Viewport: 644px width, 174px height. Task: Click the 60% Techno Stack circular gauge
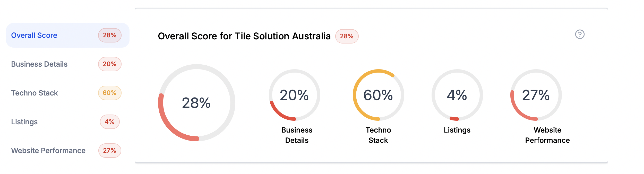(378, 95)
